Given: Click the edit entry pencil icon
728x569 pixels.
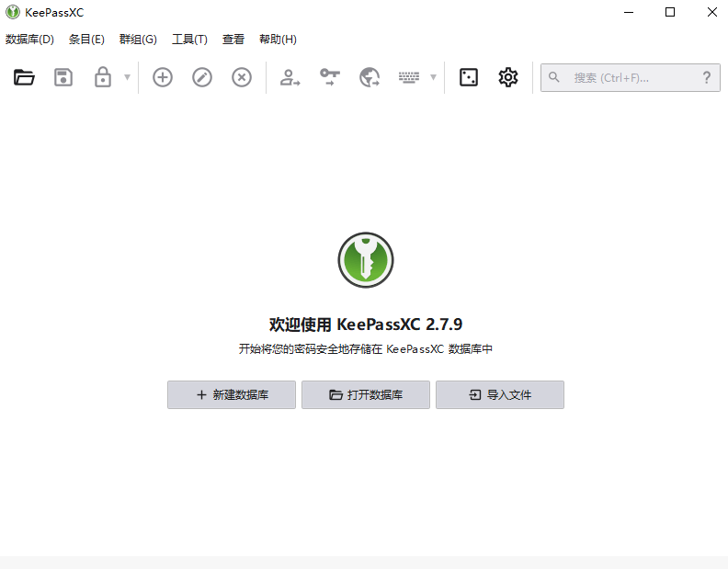Looking at the screenshot, I should [202, 77].
